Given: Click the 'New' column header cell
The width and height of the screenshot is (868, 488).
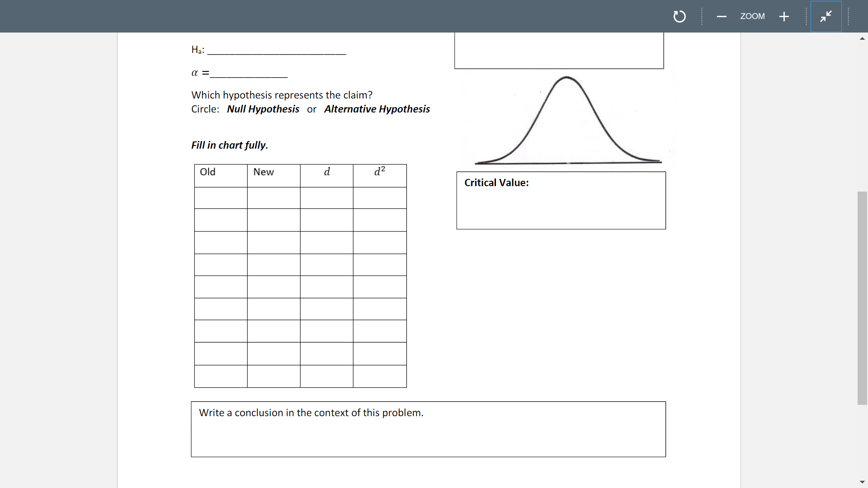Looking at the screenshot, I should pyautogui.click(x=274, y=175).
